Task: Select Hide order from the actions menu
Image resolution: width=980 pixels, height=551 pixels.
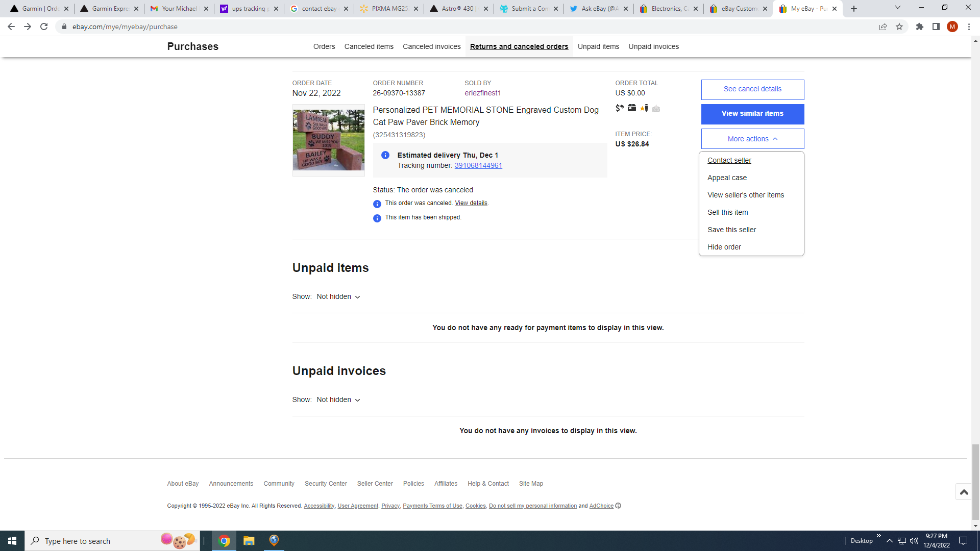Action: click(x=724, y=247)
